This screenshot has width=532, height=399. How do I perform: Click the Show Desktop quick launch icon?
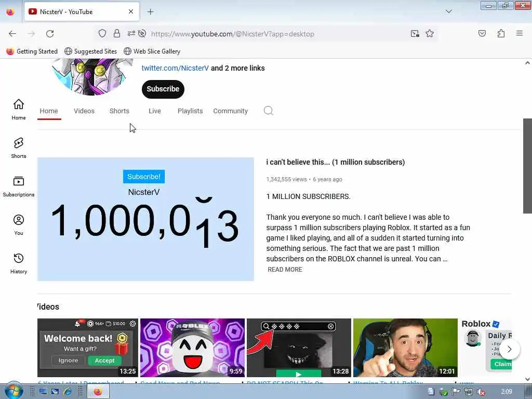click(x=43, y=392)
